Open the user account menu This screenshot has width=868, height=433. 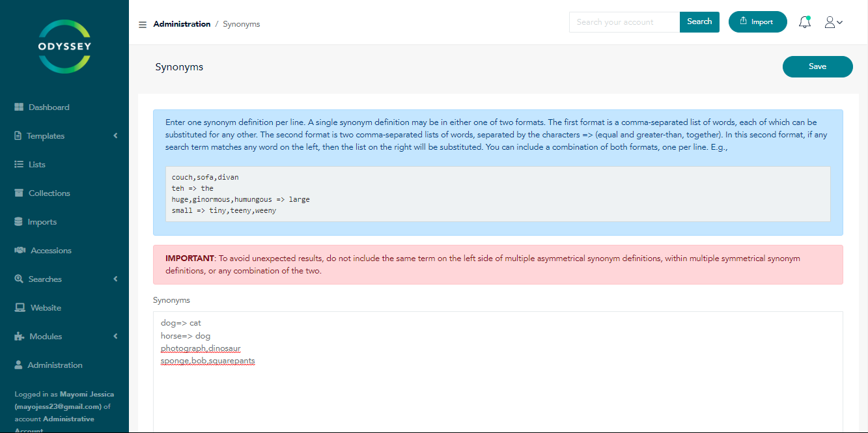(833, 22)
